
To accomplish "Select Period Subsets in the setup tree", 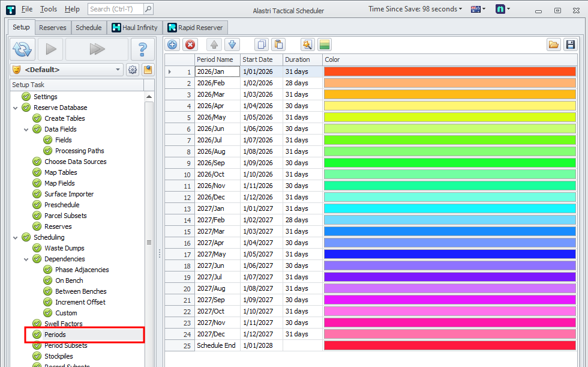I will point(65,345).
